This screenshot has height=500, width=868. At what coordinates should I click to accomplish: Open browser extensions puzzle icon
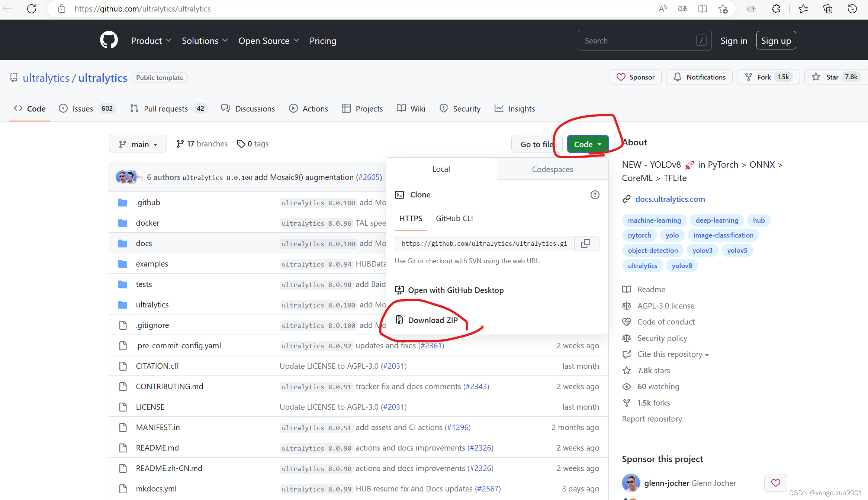(776, 9)
